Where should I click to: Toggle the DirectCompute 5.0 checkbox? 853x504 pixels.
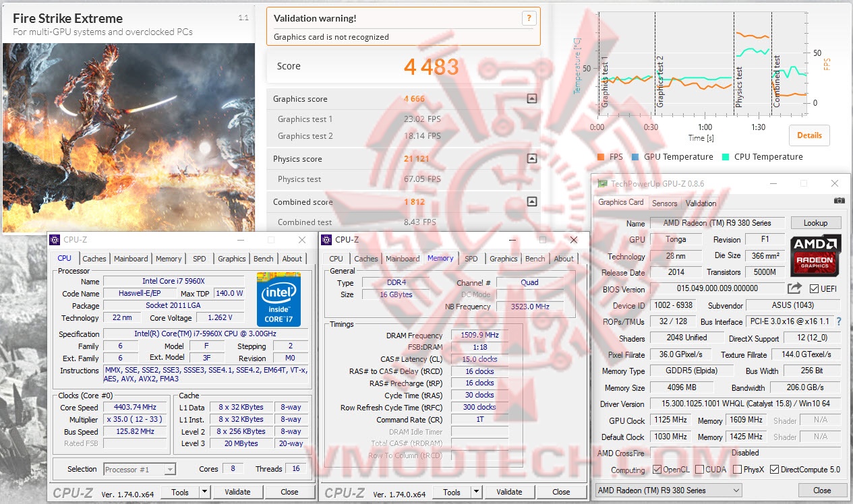[x=774, y=470]
